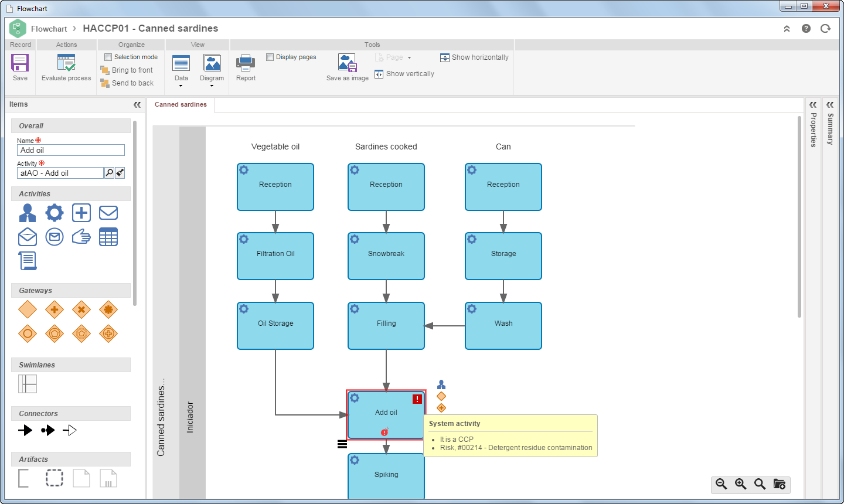Click the Save as image icon
The width and height of the screenshot is (844, 504).
(x=347, y=63)
